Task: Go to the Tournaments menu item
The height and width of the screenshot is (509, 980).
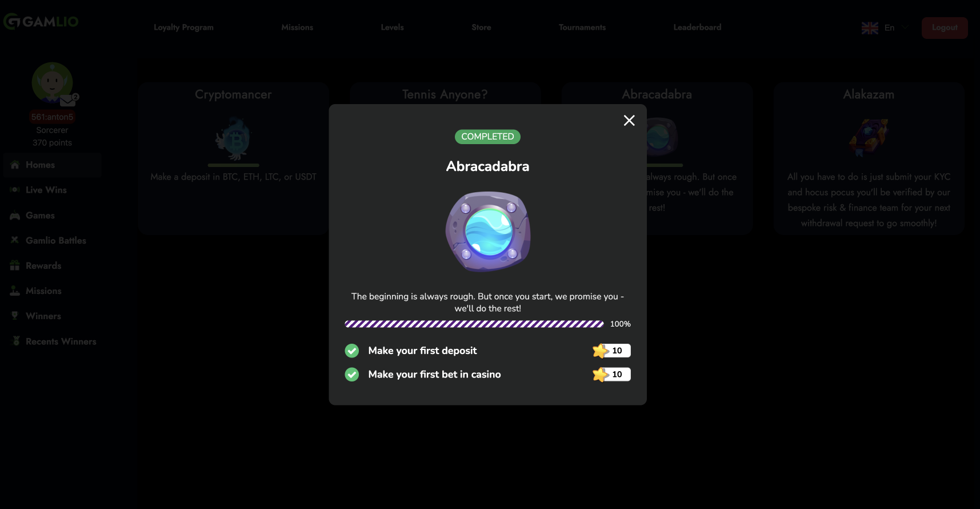Action: click(x=582, y=27)
